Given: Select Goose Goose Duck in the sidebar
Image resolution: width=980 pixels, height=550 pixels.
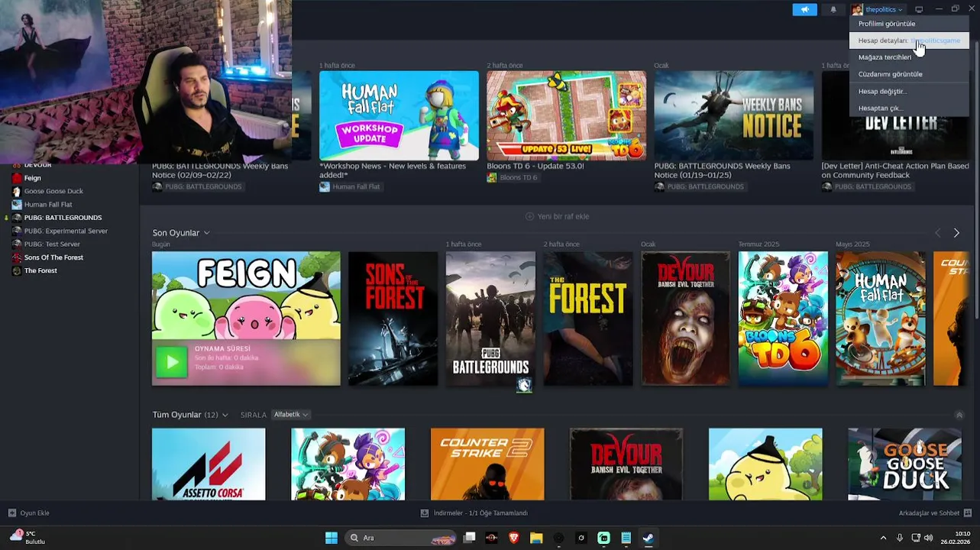Looking at the screenshot, I should 53,191.
